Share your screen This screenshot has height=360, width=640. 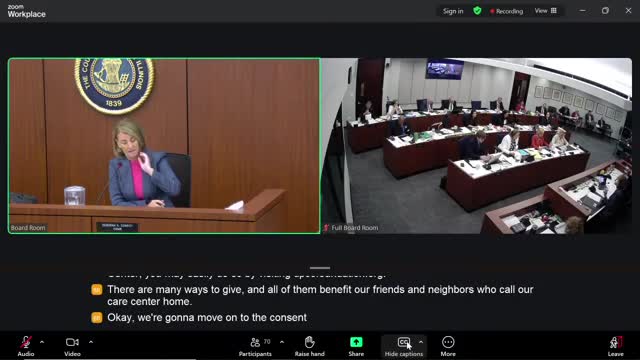pyautogui.click(x=356, y=346)
